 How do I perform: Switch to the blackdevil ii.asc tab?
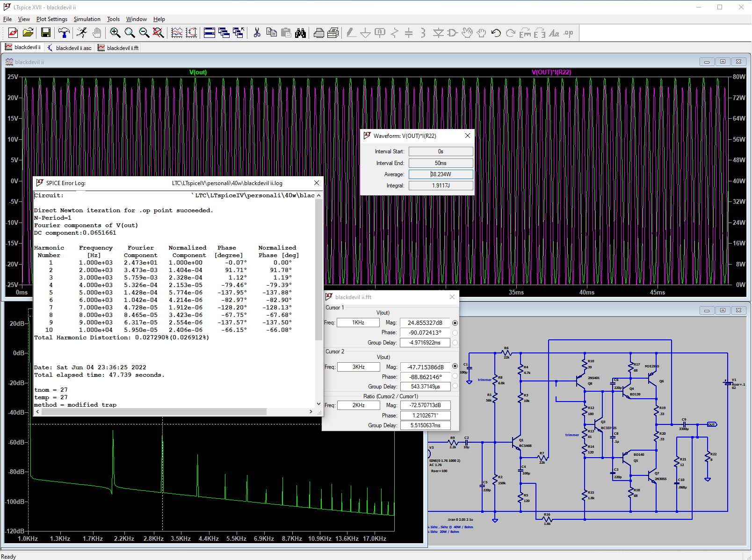tap(69, 48)
